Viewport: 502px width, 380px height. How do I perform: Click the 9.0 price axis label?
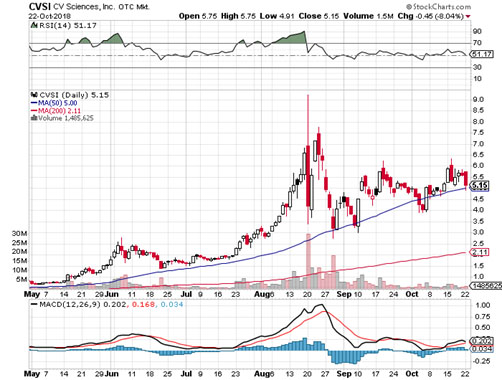tap(478, 99)
